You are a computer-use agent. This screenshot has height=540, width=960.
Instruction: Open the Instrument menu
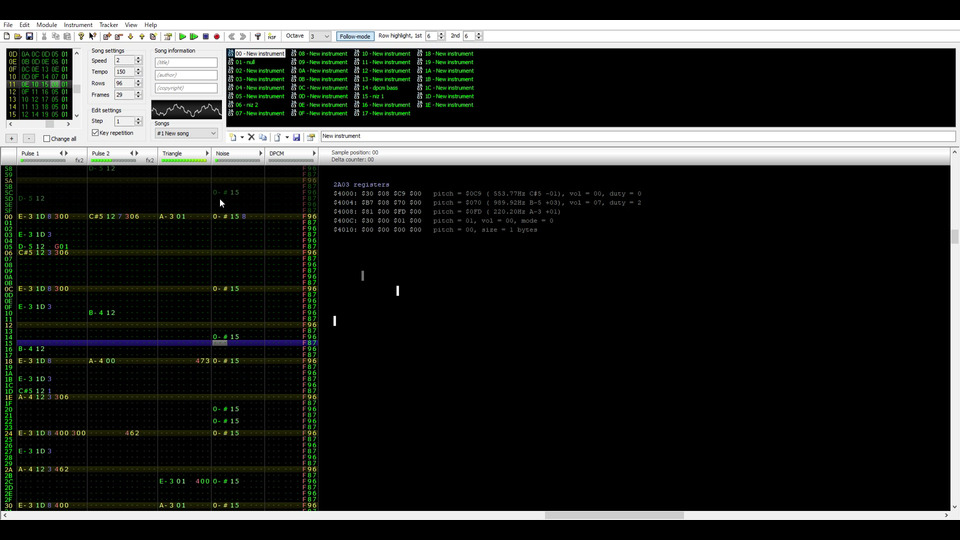tap(78, 25)
